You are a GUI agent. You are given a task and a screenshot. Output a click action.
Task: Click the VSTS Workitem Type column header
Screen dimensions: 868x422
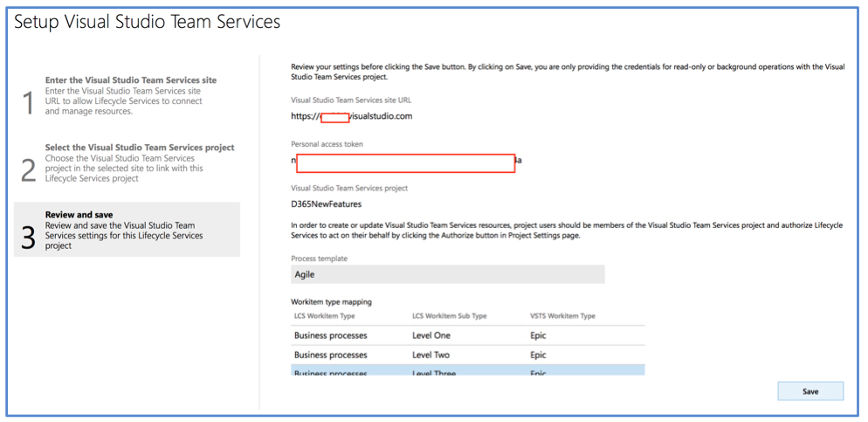click(562, 316)
